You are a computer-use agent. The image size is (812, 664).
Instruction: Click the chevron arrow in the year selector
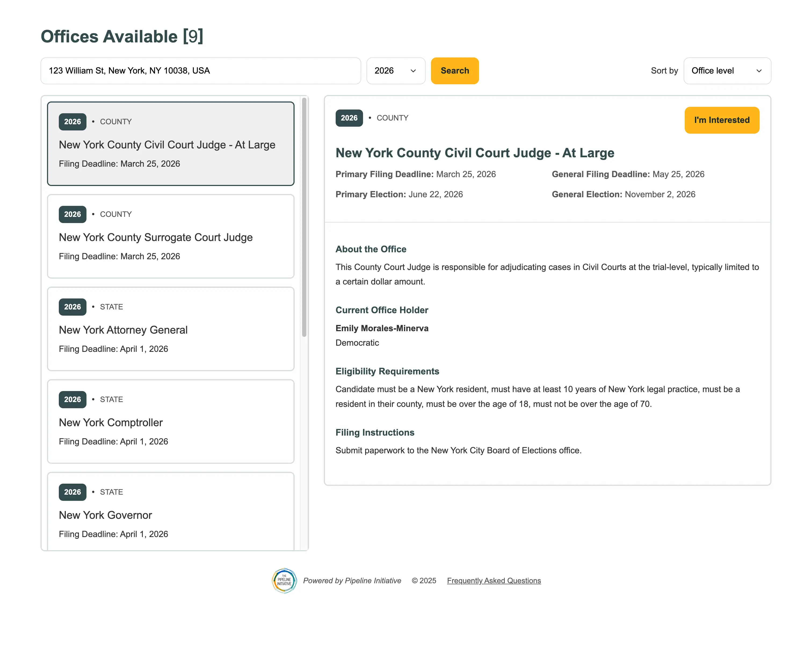(x=413, y=71)
